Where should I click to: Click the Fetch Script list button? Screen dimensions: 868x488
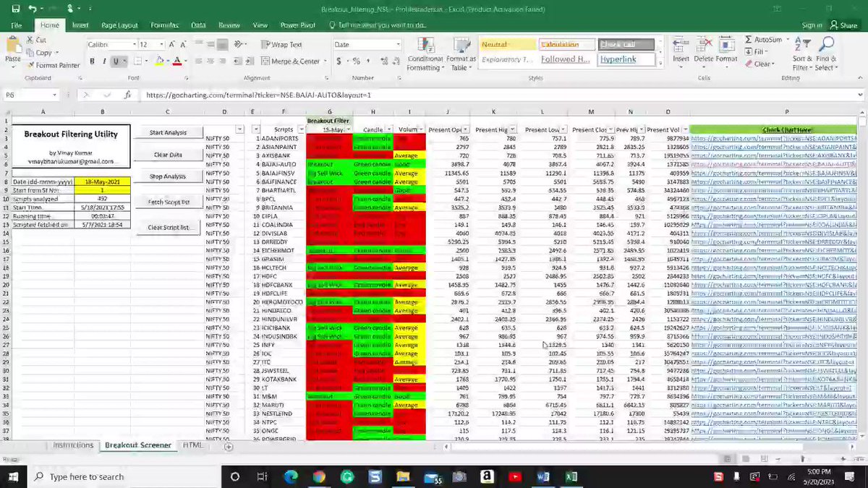click(168, 202)
